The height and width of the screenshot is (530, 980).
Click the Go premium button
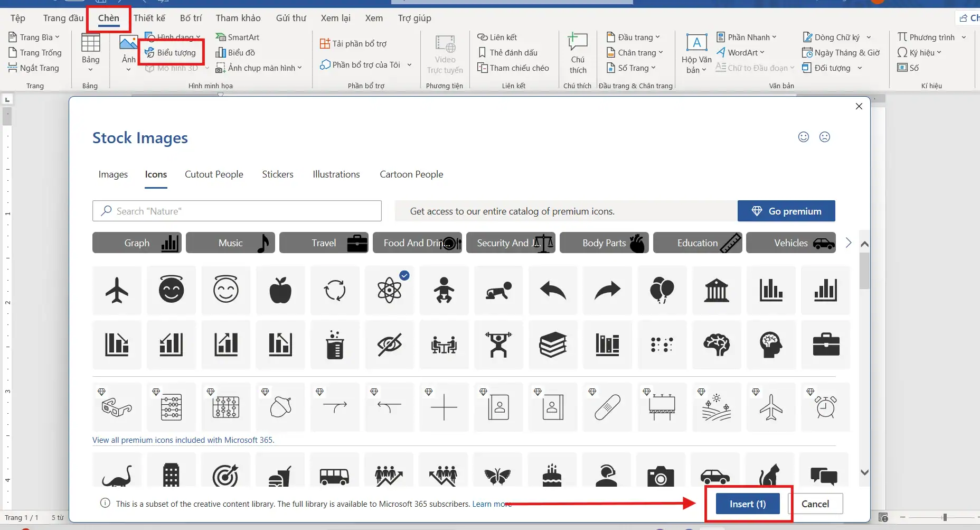(x=786, y=211)
